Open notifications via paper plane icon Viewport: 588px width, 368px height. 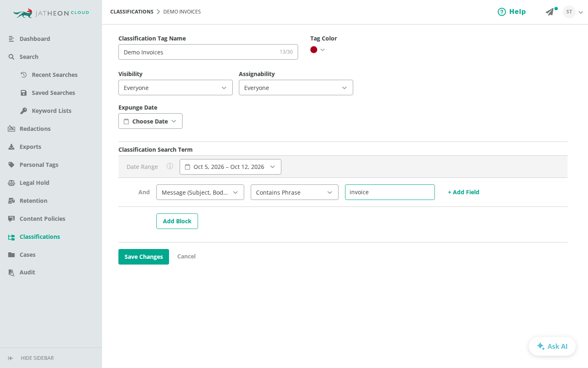pyautogui.click(x=551, y=11)
